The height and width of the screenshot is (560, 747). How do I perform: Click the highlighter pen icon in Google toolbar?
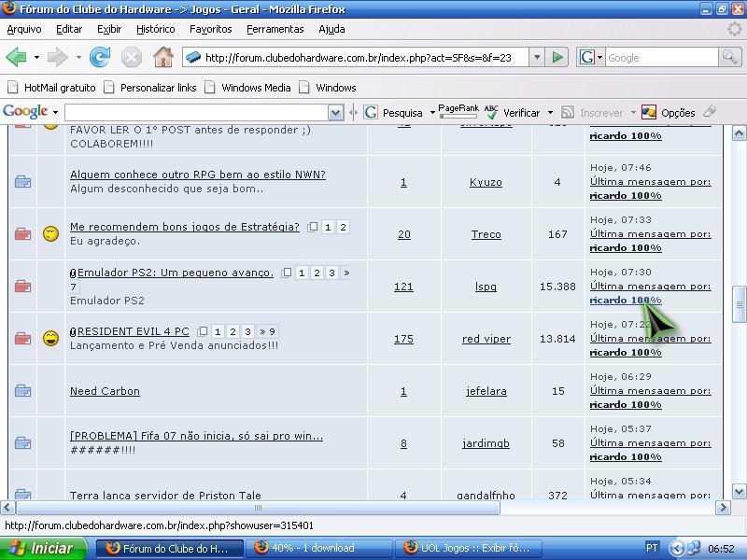pos(710,111)
